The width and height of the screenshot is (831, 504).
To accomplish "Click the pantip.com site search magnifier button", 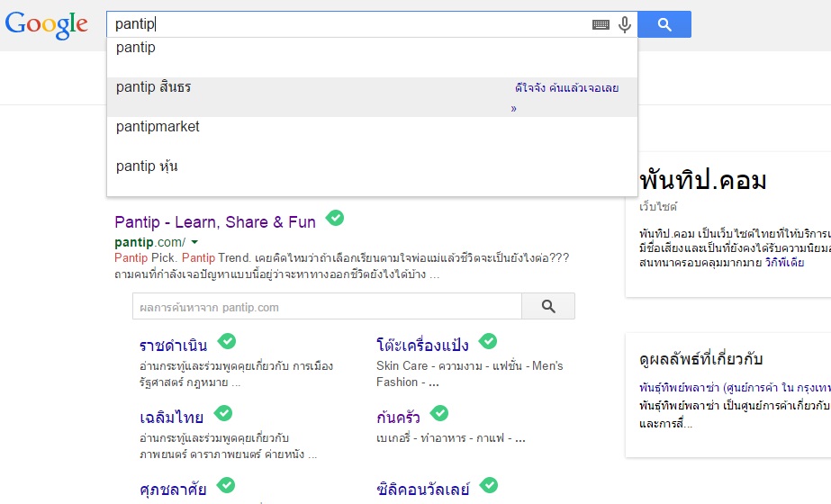I will (x=548, y=306).
